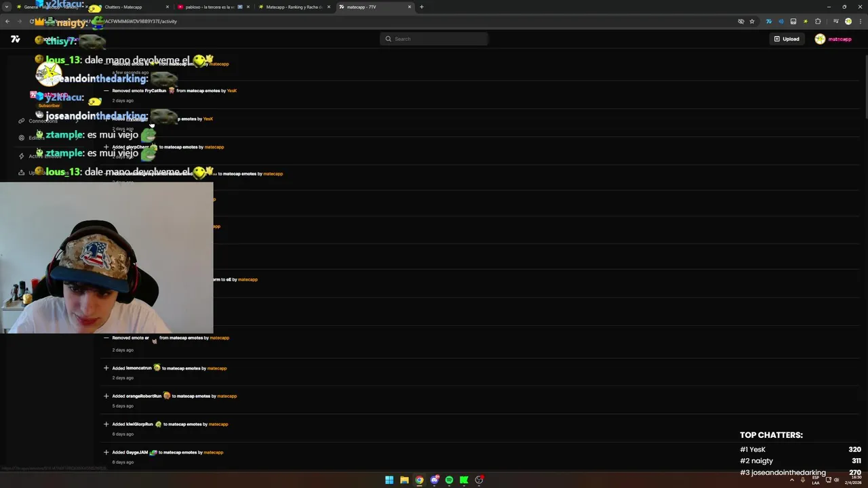
Task: Switch to the pabloxo YouTube tab
Action: tap(213, 7)
